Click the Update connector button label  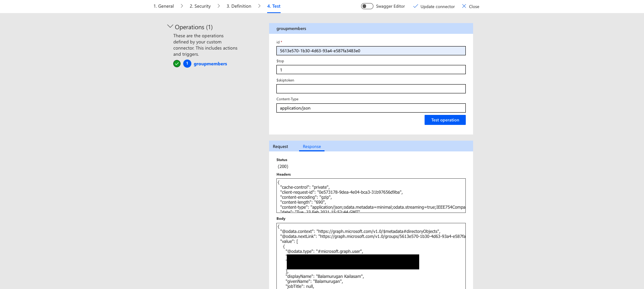(x=438, y=7)
